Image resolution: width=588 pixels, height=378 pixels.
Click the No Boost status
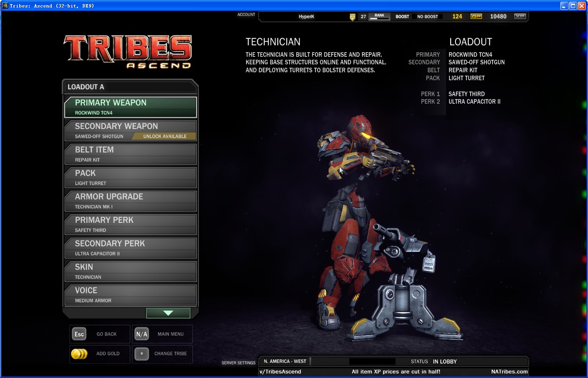coord(427,17)
